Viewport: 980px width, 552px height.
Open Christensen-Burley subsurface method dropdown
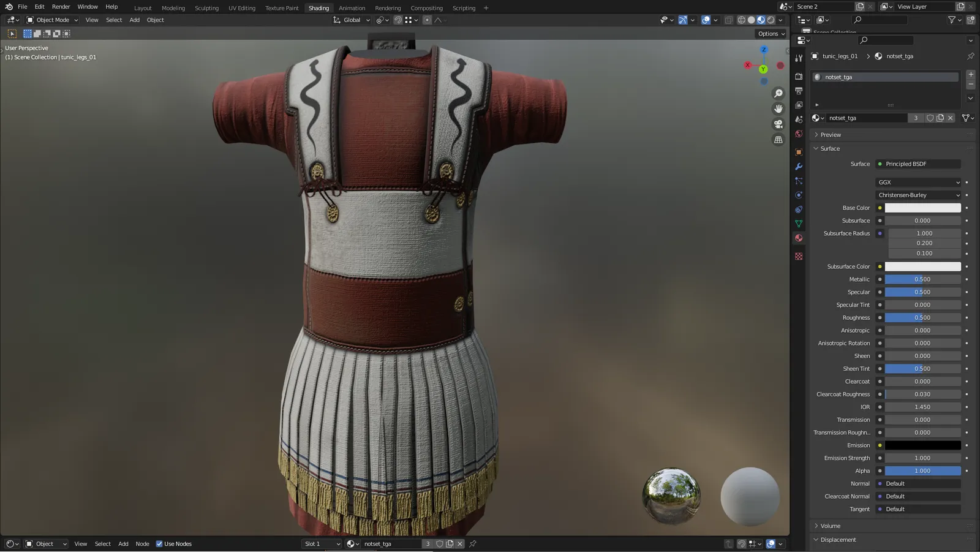pos(918,195)
